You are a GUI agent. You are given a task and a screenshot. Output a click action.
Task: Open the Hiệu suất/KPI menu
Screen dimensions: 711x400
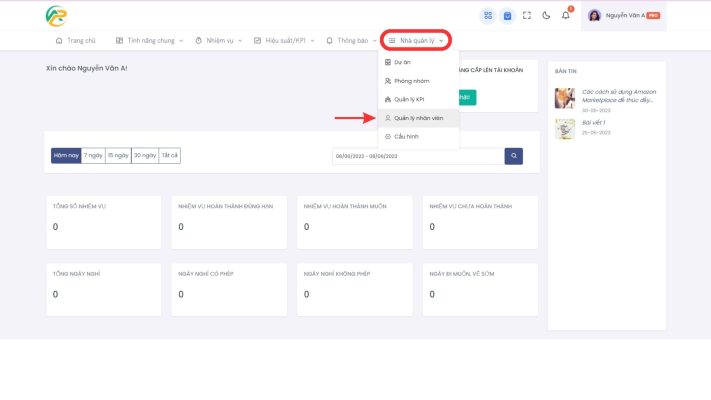284,40
